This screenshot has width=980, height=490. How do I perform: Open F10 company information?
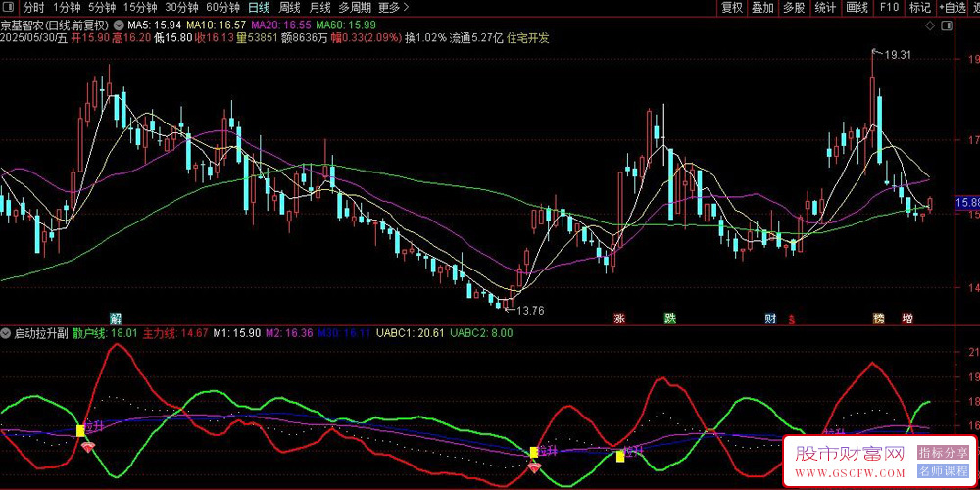889,8
